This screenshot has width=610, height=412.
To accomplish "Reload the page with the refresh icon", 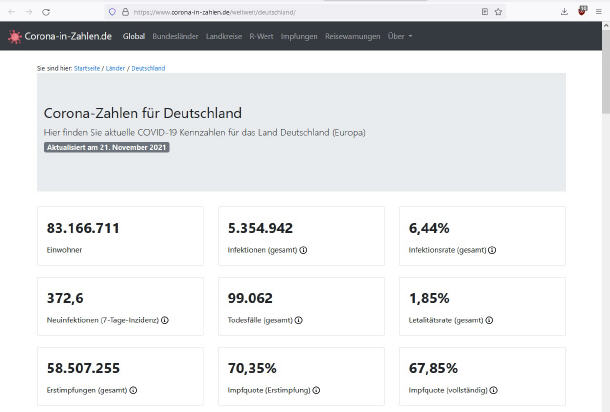I will pyautogui.click(x=46, y=11).
